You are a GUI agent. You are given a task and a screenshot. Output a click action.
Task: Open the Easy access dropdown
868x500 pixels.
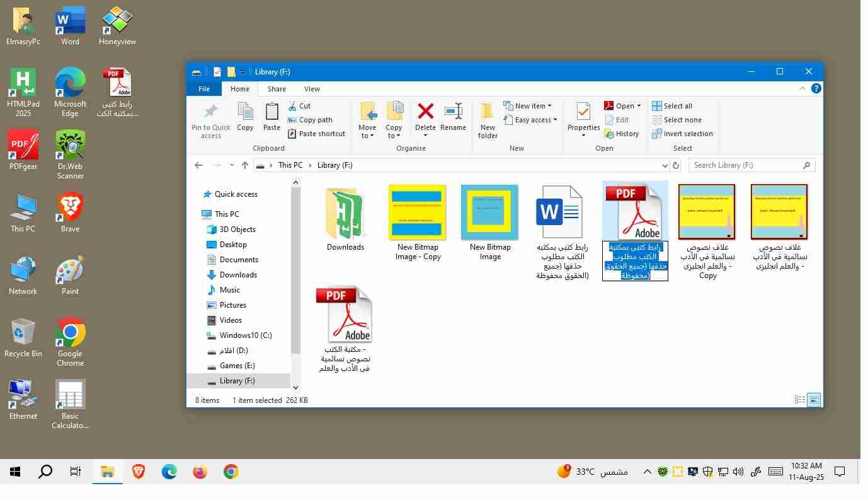click(x=532, y=120)
